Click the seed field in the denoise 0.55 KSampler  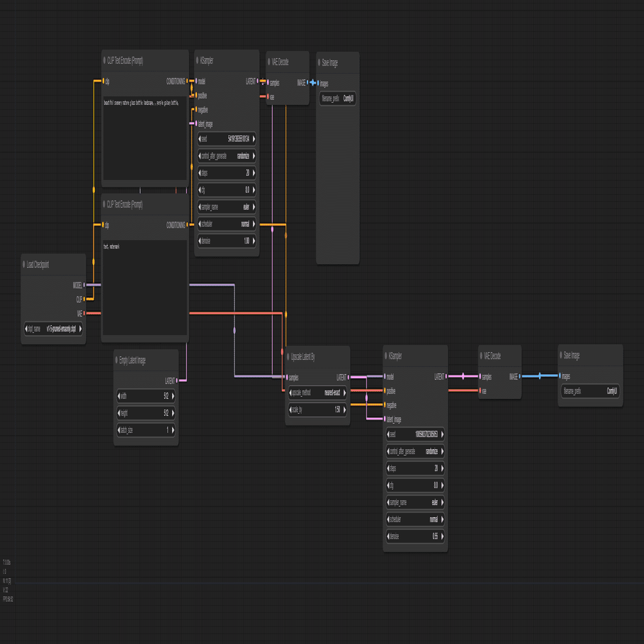pyautogui.click(x=415, y=434)
